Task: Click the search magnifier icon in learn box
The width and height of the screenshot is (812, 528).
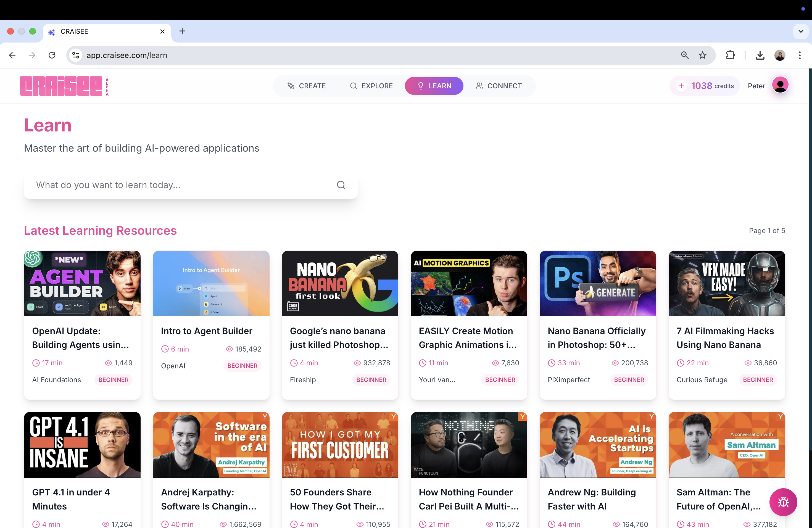Action: pyautogui.click(x=341, y=185)
